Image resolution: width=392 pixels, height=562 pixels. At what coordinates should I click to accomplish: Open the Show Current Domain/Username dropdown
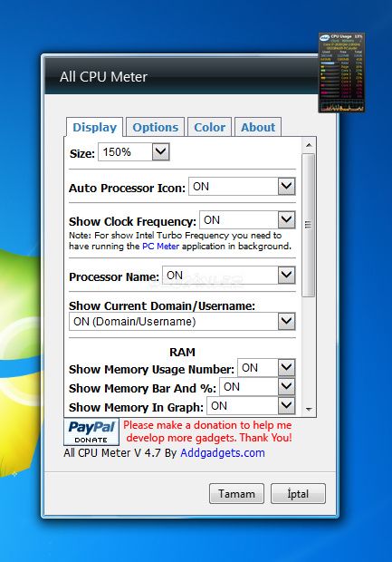pos(182,321)
